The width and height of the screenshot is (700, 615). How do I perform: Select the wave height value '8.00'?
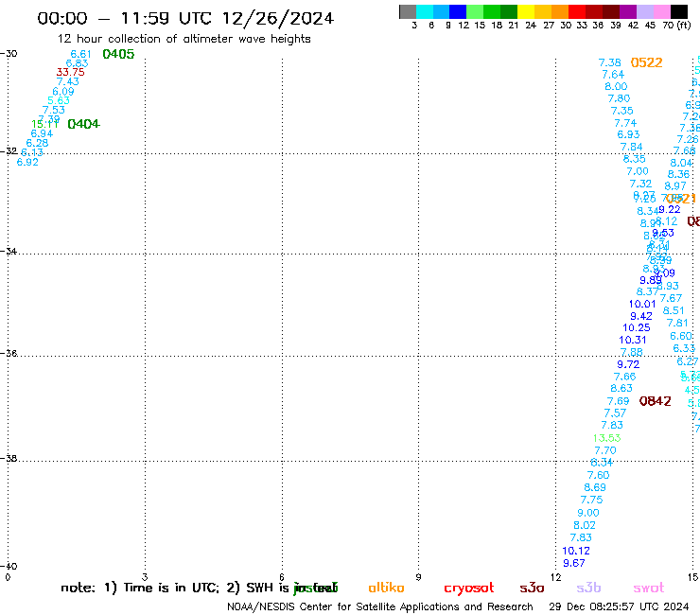click(616, 87)
